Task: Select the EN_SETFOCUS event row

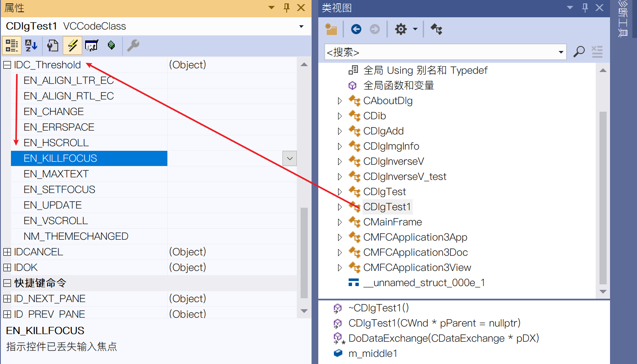Action: (x=154, y=190)
